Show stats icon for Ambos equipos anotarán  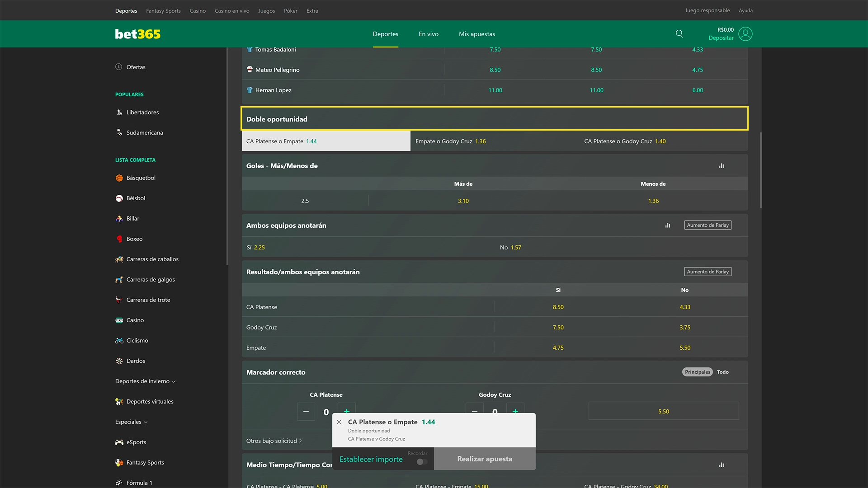pos(668,225)
